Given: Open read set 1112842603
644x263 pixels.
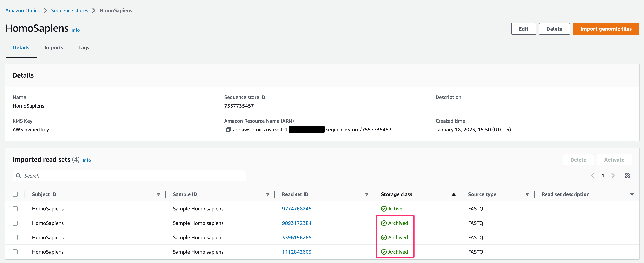Looking at the screenshot, I should click(x=296, y=252).
